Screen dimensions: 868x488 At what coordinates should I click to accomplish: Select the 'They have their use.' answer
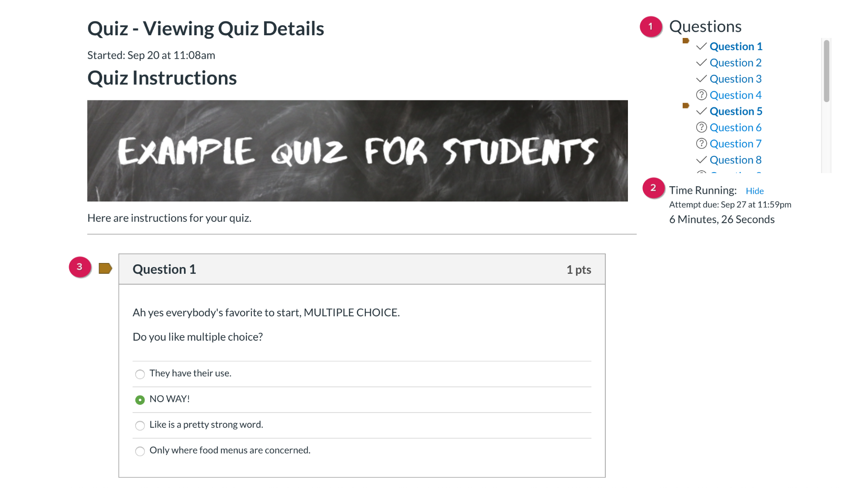pos(140,374)
